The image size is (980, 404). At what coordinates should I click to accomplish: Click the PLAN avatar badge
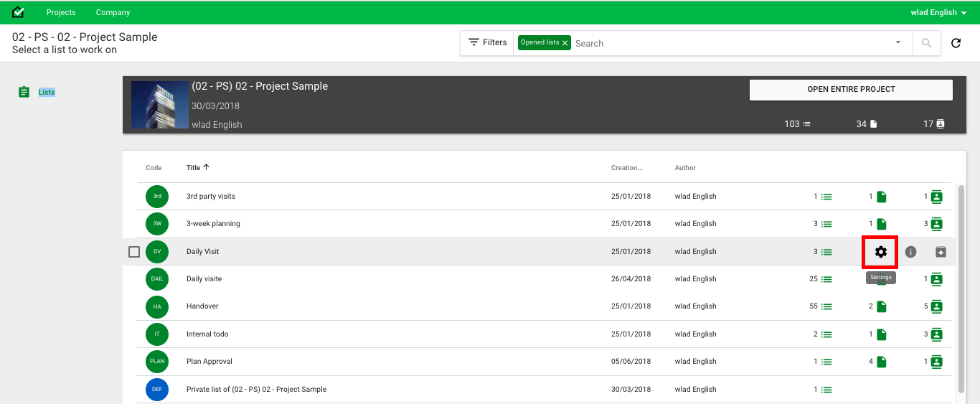(157, 362)
